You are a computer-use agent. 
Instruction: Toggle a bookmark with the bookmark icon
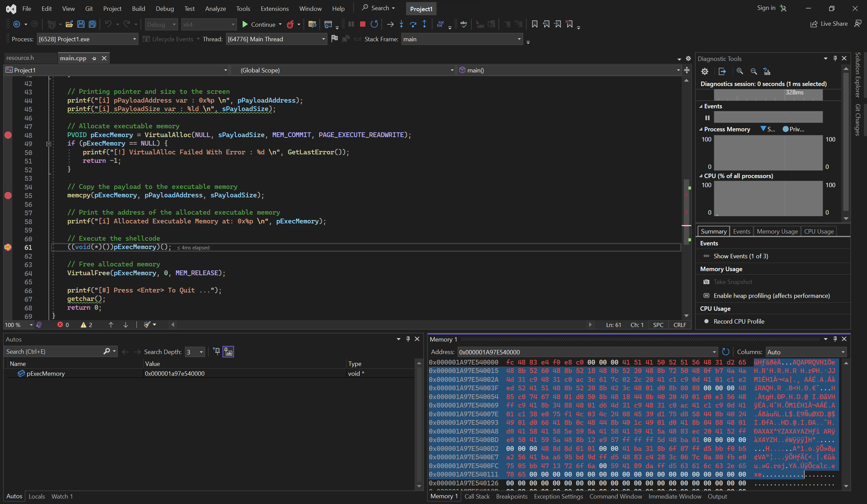534,24
